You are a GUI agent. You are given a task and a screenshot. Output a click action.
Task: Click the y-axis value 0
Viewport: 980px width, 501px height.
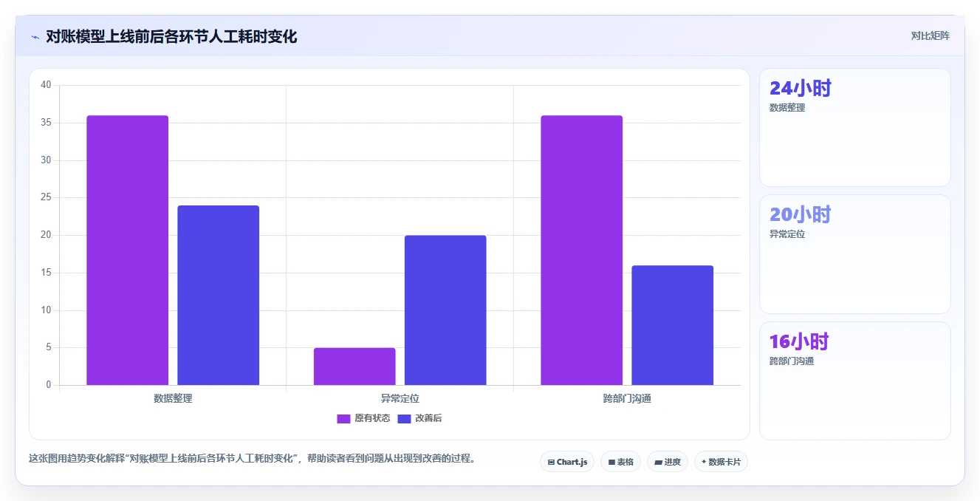[49, 385]
